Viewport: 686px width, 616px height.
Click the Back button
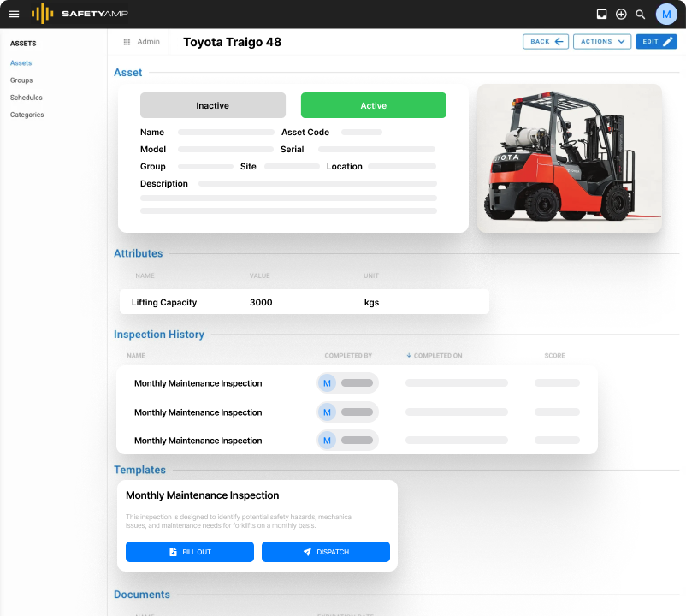click(x=546, y=42)
